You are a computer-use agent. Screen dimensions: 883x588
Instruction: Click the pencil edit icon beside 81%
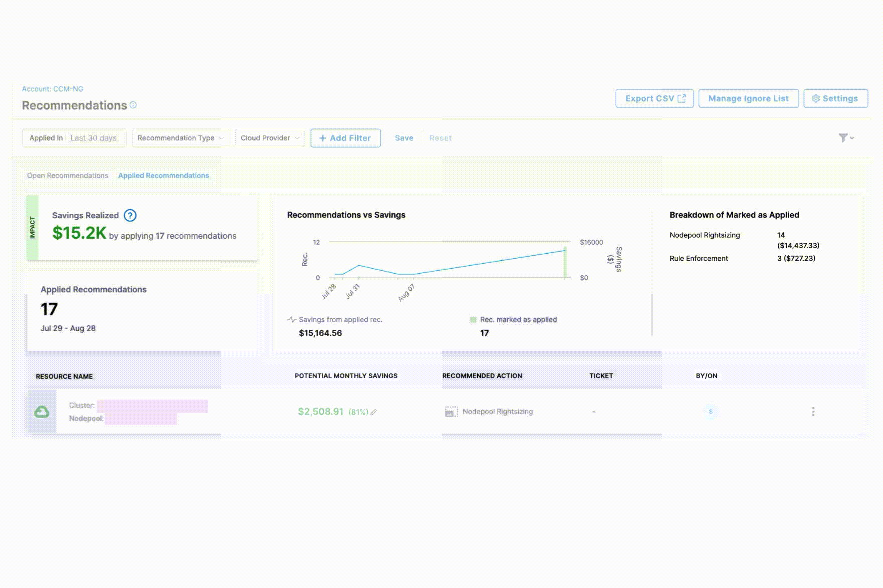coord(374,412)
